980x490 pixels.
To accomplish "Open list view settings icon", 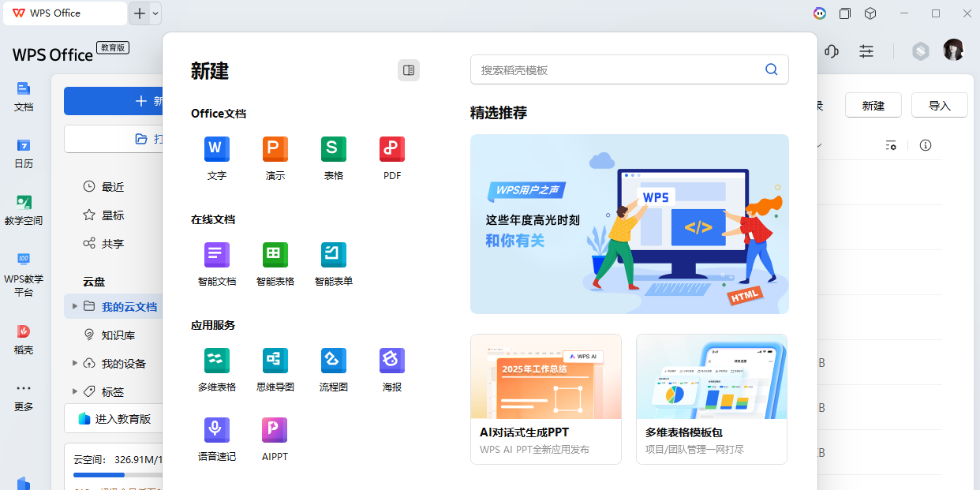I will [891, 145].
